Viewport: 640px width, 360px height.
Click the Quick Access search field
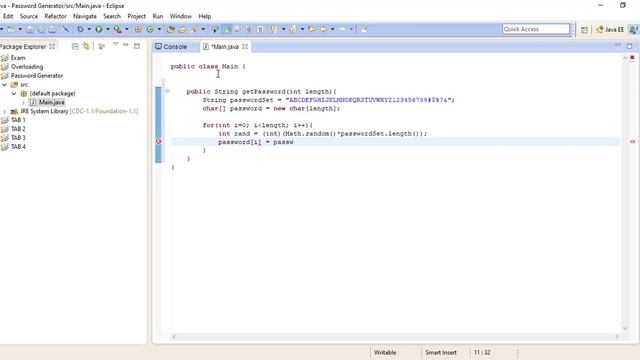point(536,29)
